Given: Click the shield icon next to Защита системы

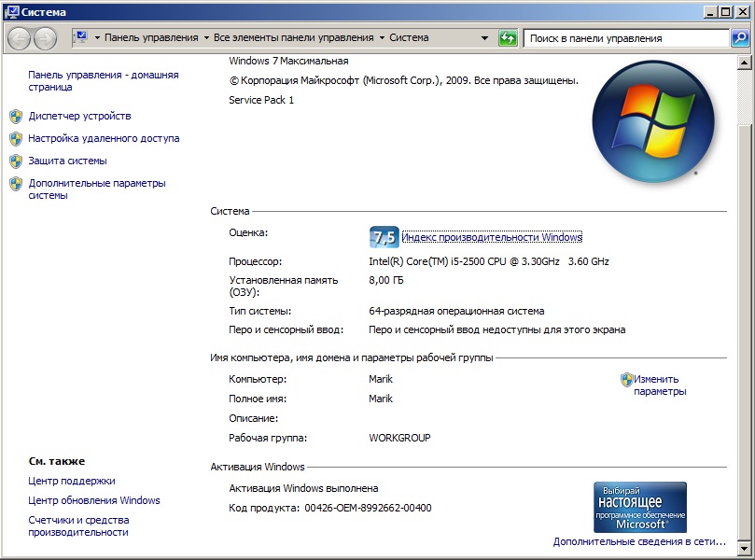Looking at the screenshot, I should [x=16, y=161].
